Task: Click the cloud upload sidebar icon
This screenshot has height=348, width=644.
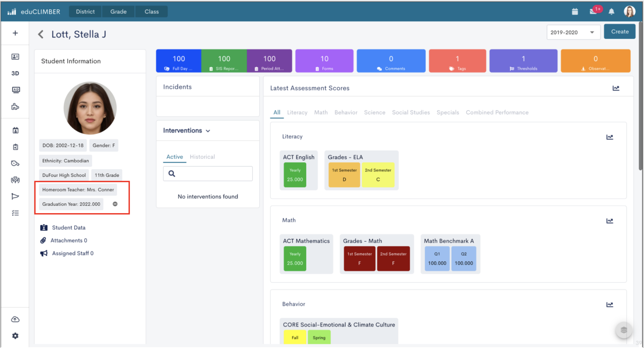Action: (15, 319)
